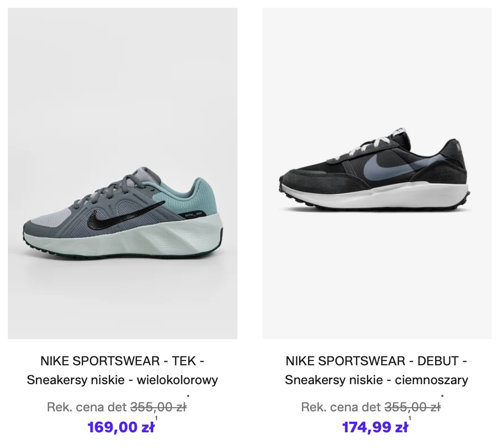Click the asterisk after the DEBUT recommended price
The width and height of the screenshot is (500, 448).
point(442,397)
